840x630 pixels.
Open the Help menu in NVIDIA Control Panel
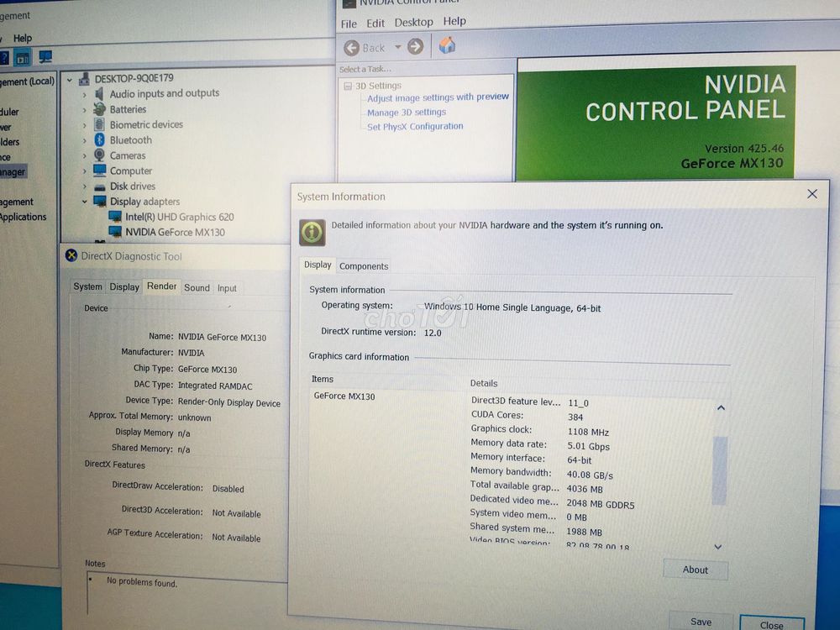tap(454, 22)
